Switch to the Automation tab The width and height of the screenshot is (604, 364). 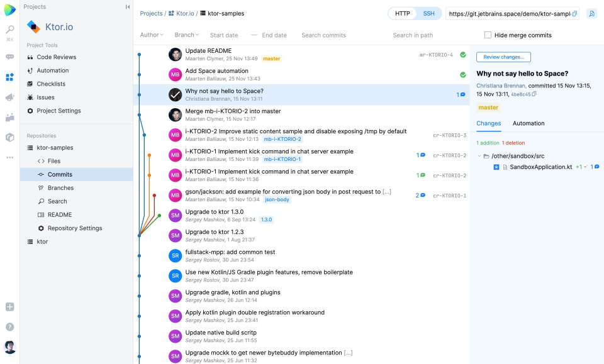pos(528,123)
